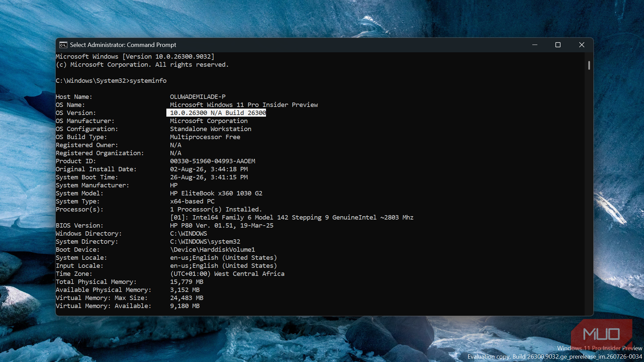Click the boot time '26-Aug-26, 3:41:15 PM'
Viewport: 644px width, 362px height.
(209, 177)
